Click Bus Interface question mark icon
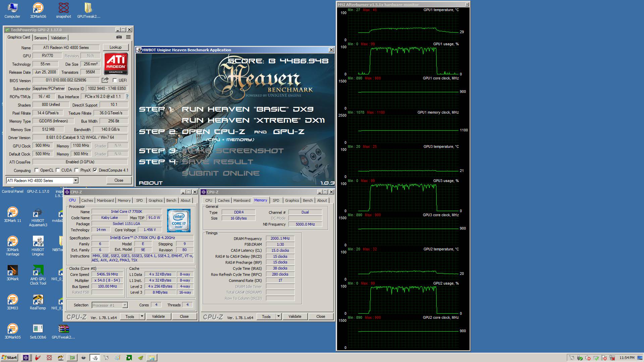The width and height of the screenshot is (644, 362). pyautogui.click(x=127, y=97)
